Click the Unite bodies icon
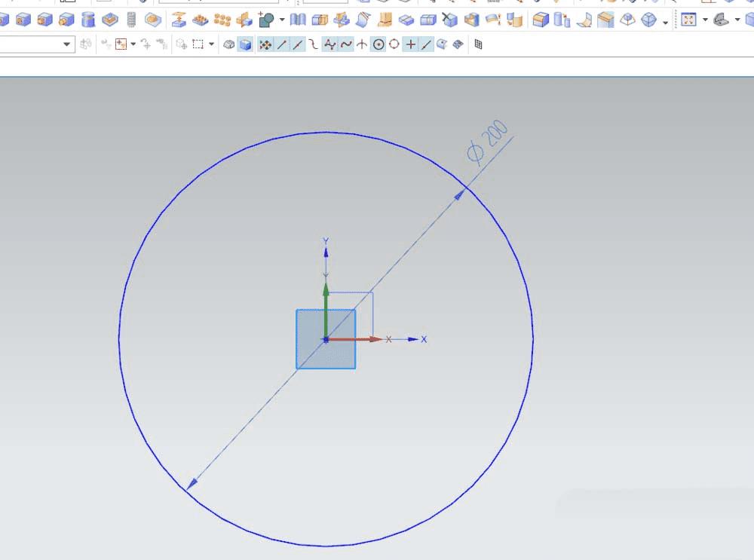Image resolution: width=754 pixels, height=560 pixels. [x=266, y=20]
